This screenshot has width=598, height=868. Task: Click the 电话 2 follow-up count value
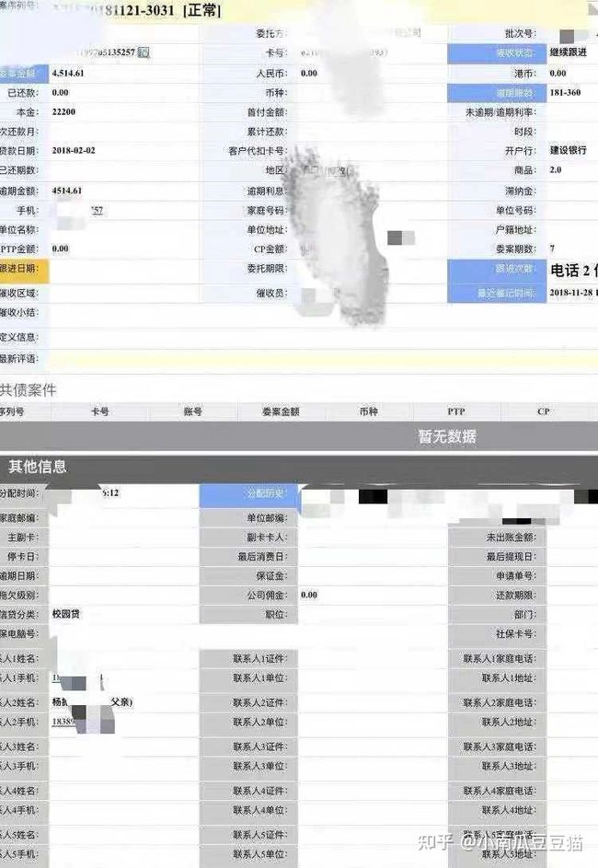tap(573, 271)
